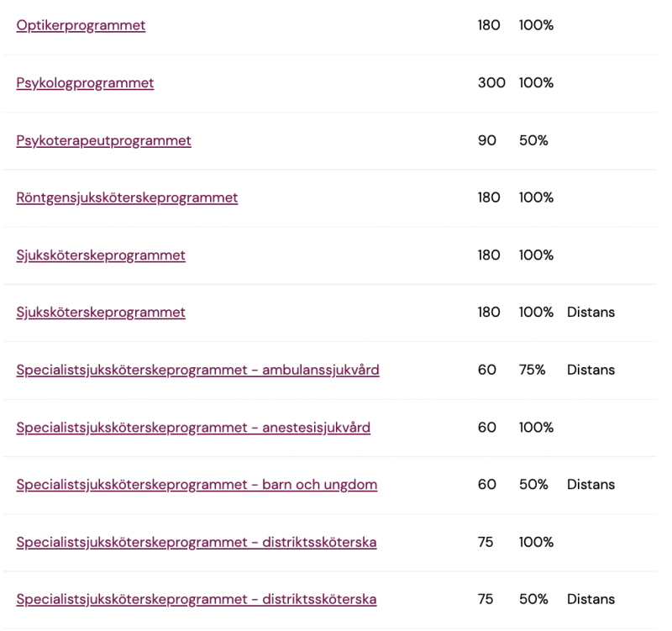
Task: Open the 100% pace distriktssköterska program link
Action: pyautogui.click(x=196, y=542)
